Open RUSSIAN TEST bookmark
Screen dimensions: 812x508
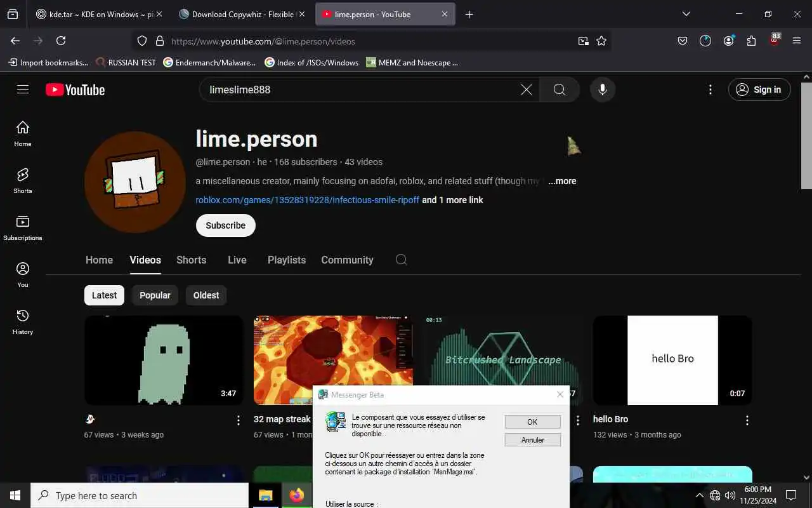click(125, 62)
